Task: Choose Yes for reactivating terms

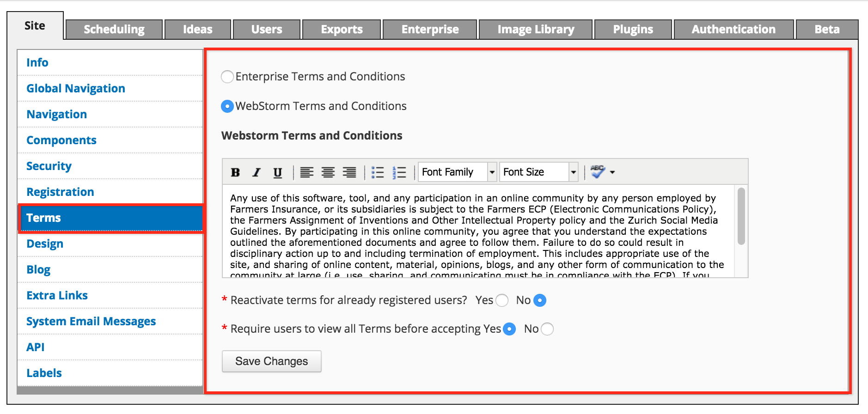Action: pos(502,300)
